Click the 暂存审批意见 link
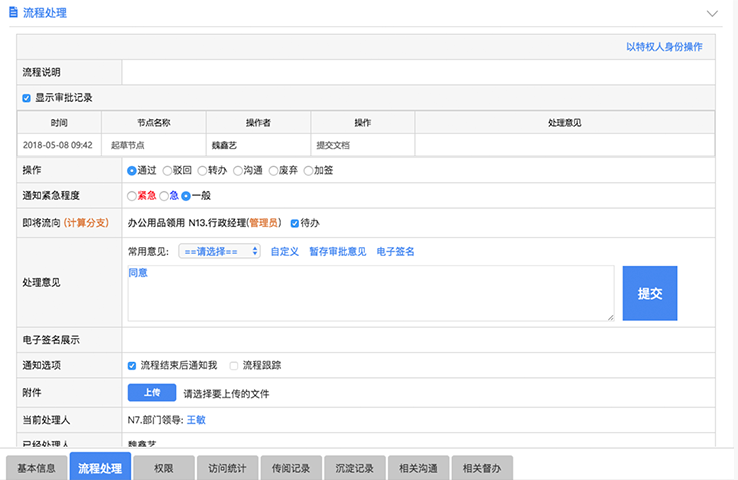This screenshot has height=480, width=738. point(337,251)
